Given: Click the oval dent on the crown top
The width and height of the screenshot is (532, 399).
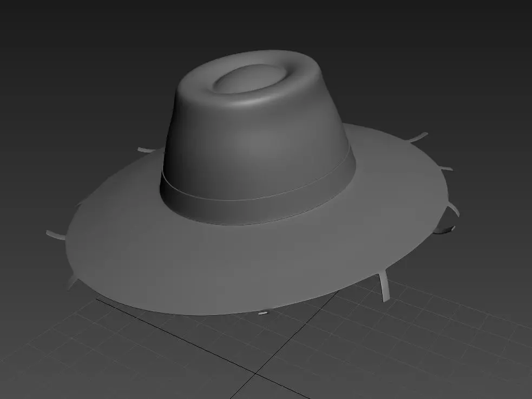Looking at the screenshot, I should coord(251,79).
